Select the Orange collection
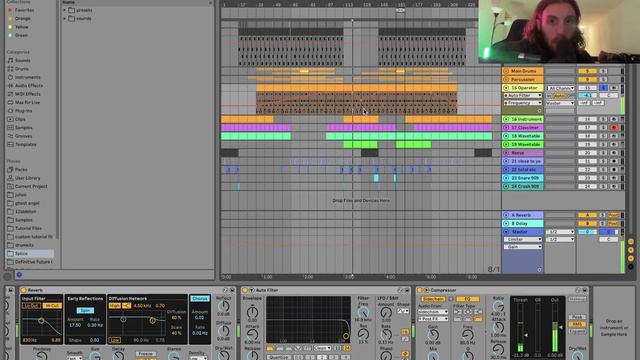 click(22, 18)
